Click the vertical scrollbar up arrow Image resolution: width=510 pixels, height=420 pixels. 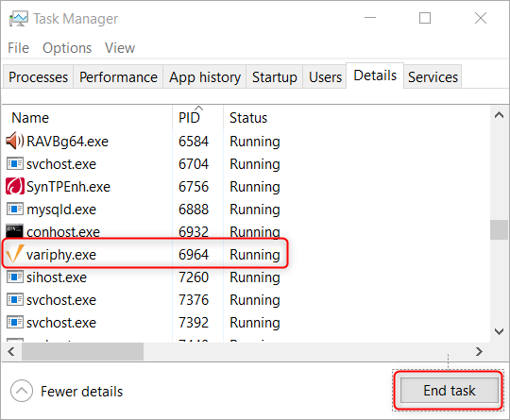tap(499, 115)
